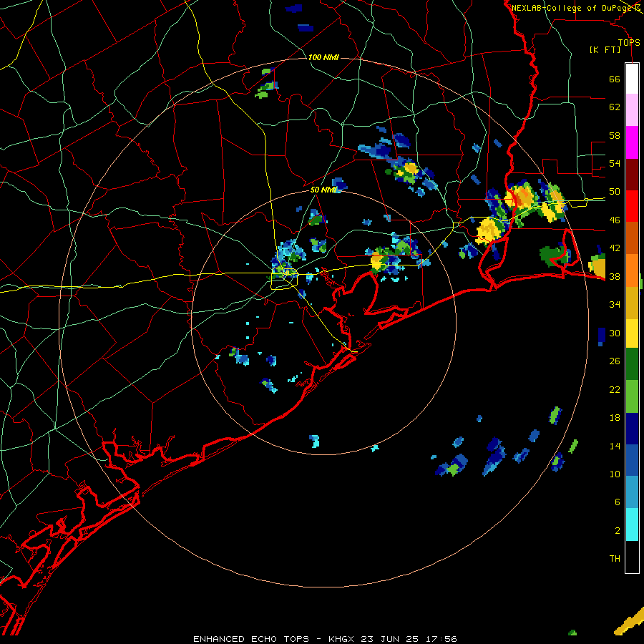Click the 'NEXLAB-College of DuPage' credit text
Screen dimensions: 644x644
click(572, 8)
